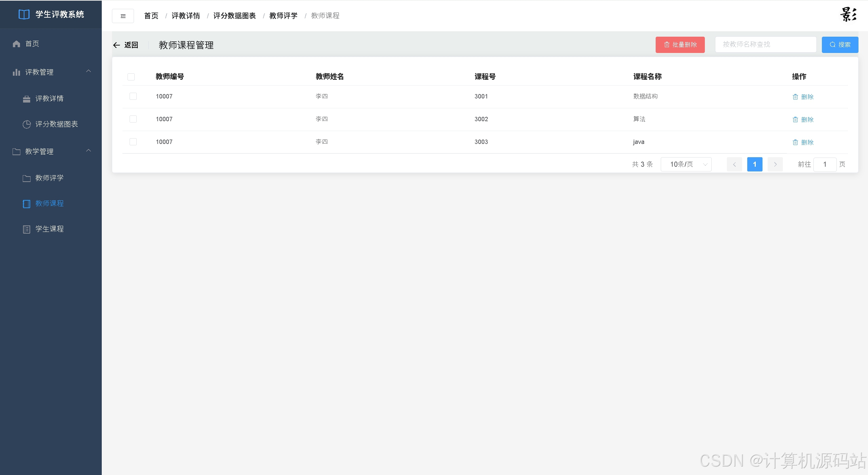868x475 pixels.
Task: Click the 课程名称 column header
Action: [x=648, y=77]
